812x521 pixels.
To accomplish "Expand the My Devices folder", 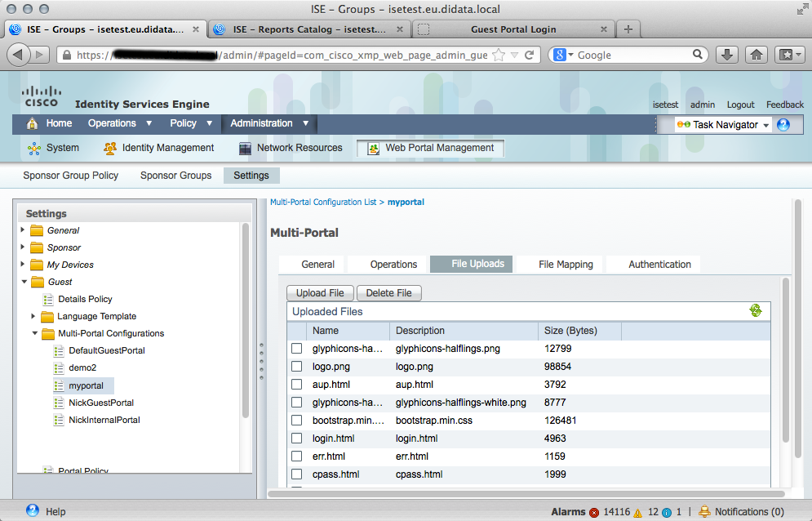I will pos(22,264).
